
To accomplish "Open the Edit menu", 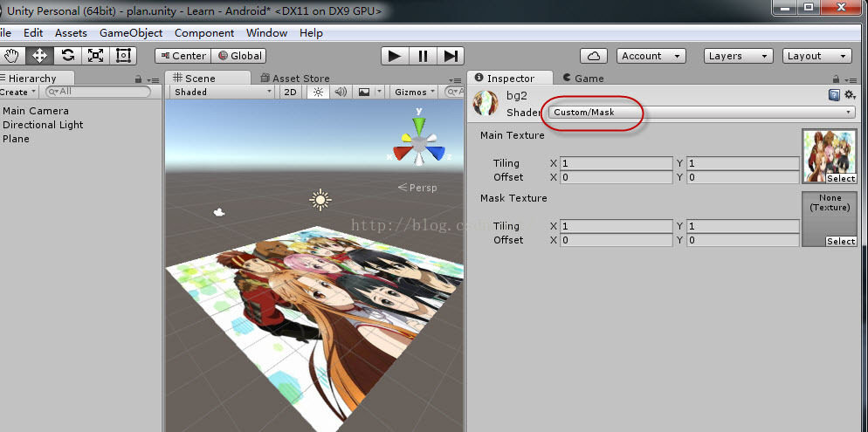I will pyautogui.click(x=33, y=33).
